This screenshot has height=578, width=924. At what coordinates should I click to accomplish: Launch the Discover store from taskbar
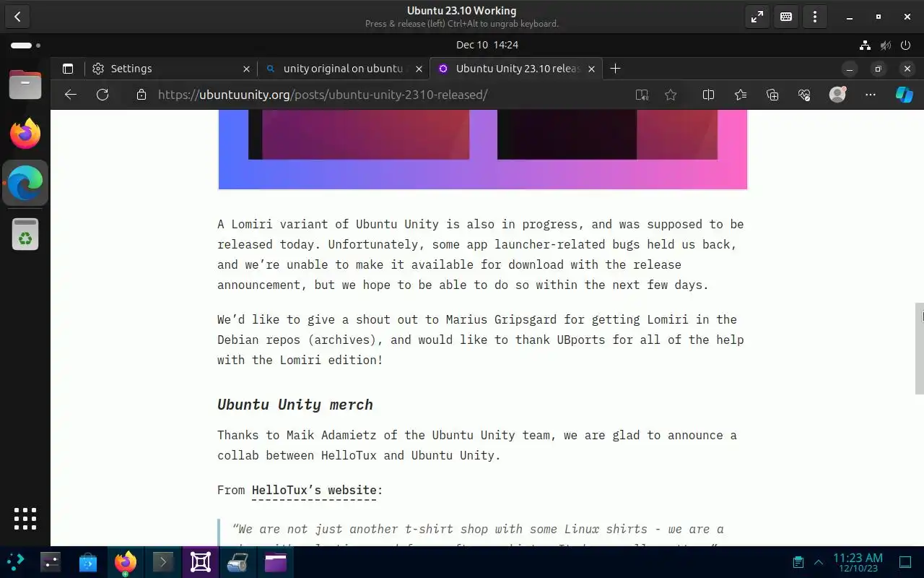(x=88, y=562)
